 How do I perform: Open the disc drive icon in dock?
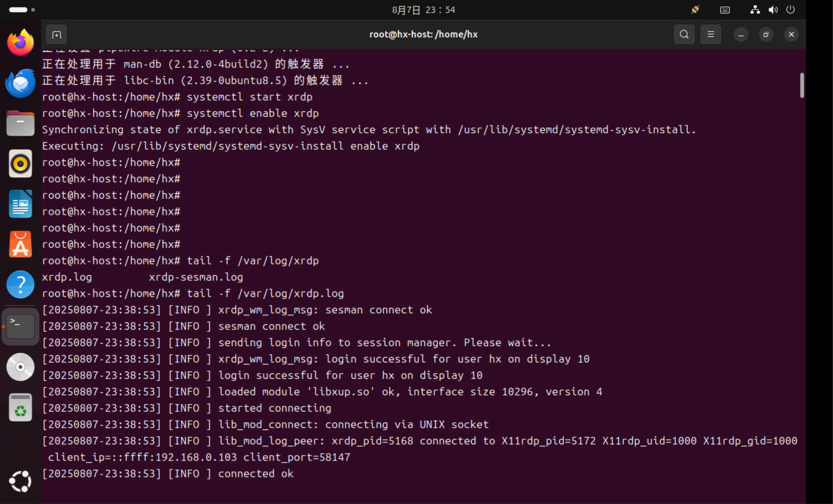[21, 367]
